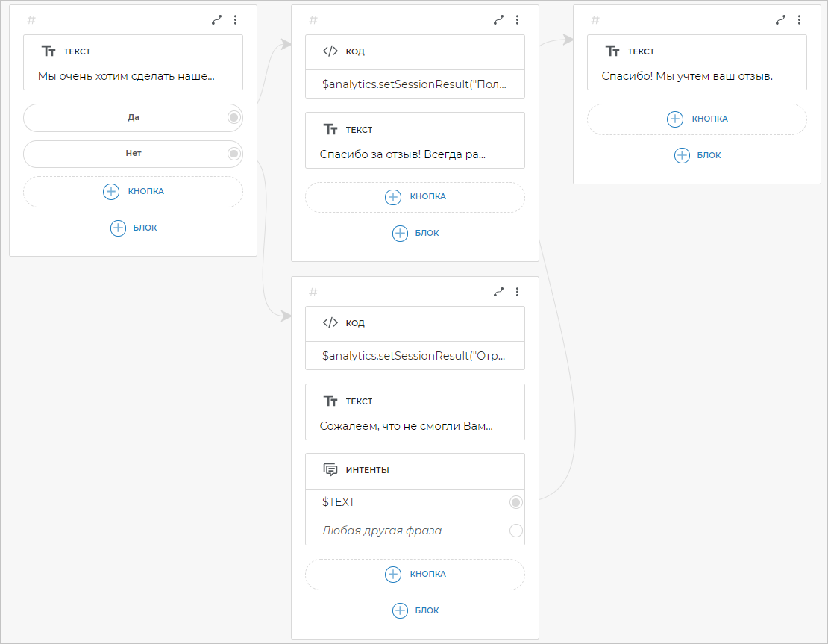Open the text 'Мы очень хотим сделать наше...'
The height and width of the screenshot is (644, 828).
(126, 76)
